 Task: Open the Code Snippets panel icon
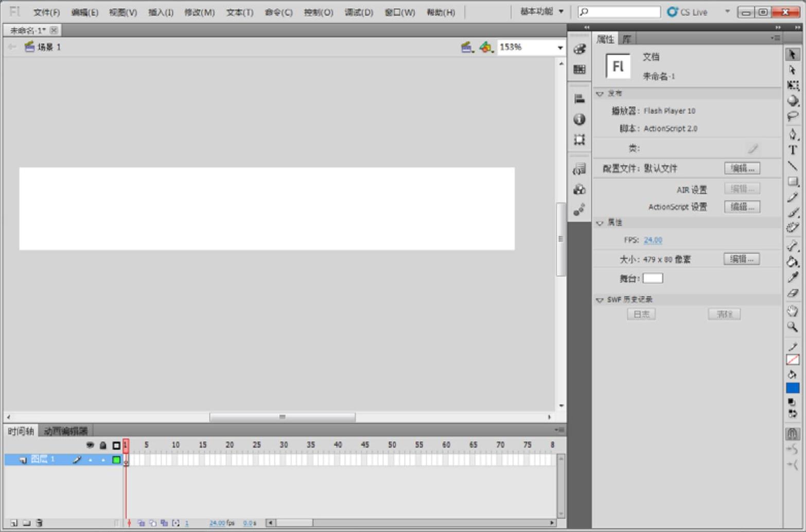[x=580, y=169]
